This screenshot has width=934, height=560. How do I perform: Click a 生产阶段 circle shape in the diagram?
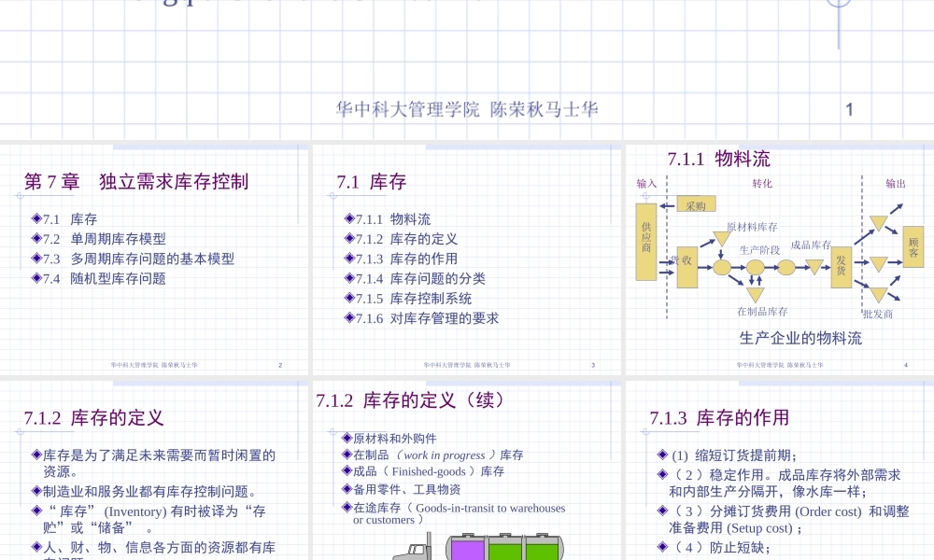(x=754, y=267)
